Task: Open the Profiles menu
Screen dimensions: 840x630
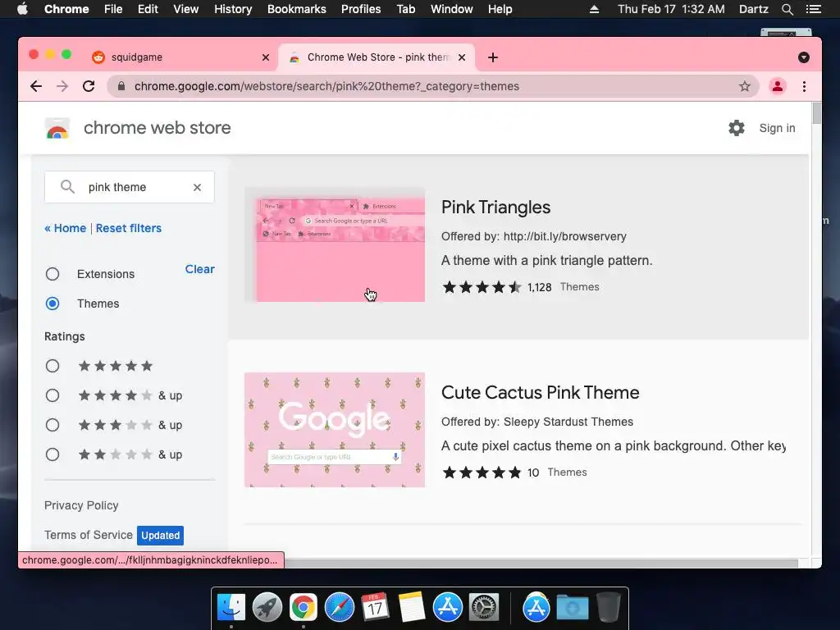Action: pyautogui.click(x=361, y=9)
